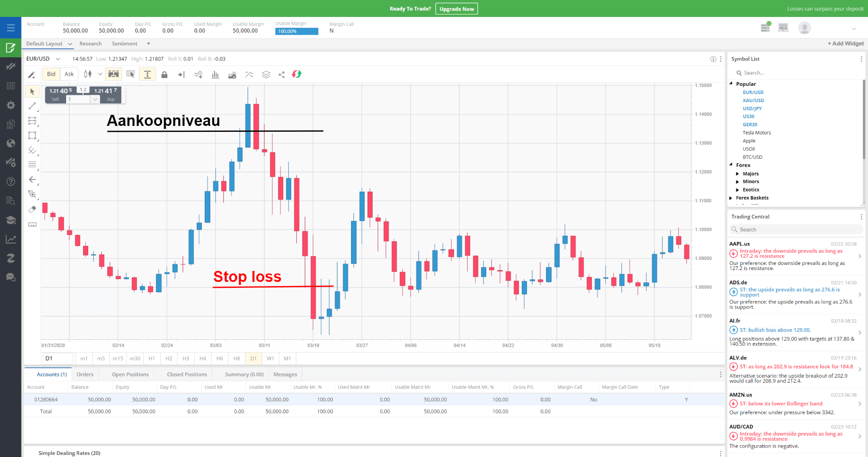Image resolution: width=868 pixels, height=457 pixels.
Task: Open the EUR/USD instrument dropdown
Action: coord(57,59)
